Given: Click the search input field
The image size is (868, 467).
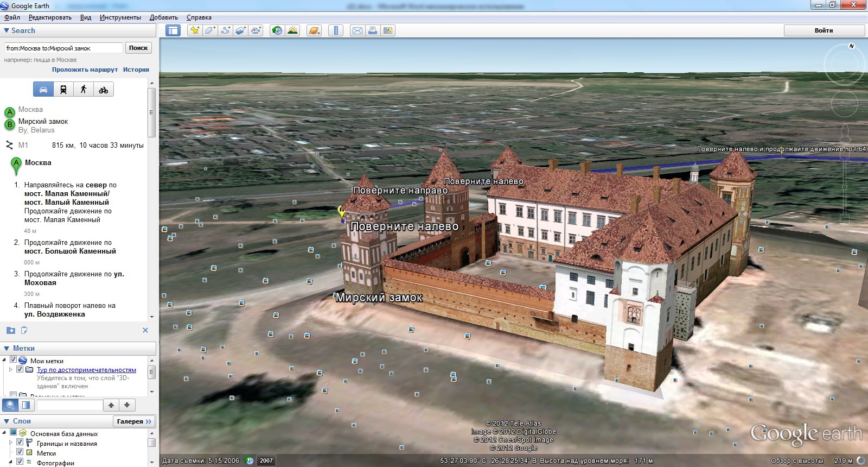Looking at the screenshot, I should (63, 48).
